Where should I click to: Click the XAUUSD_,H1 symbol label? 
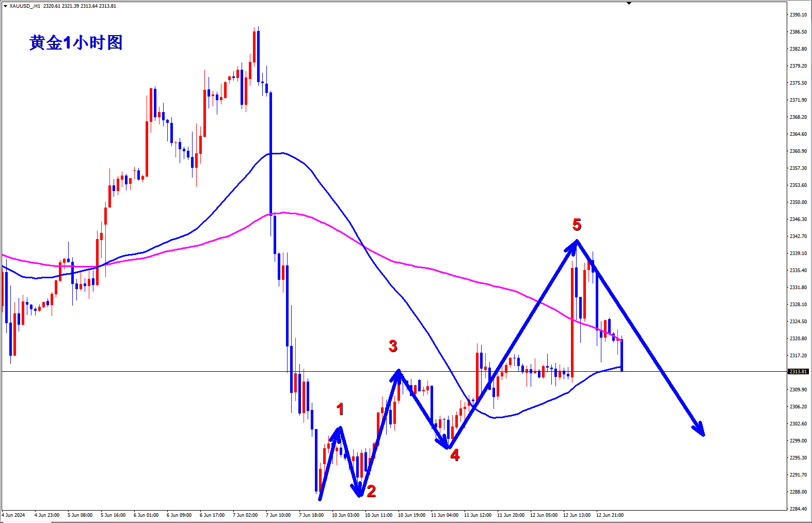coord(25,6)
